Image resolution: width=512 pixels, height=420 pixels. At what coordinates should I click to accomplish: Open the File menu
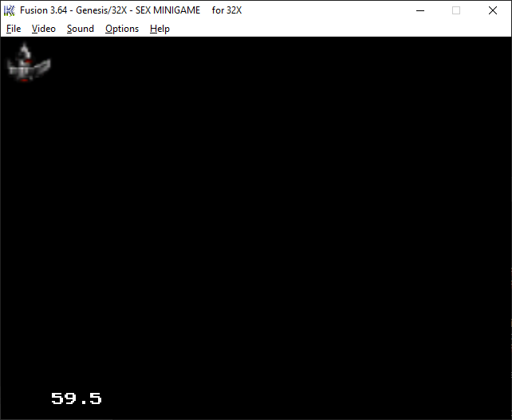(x=14, y=29)
